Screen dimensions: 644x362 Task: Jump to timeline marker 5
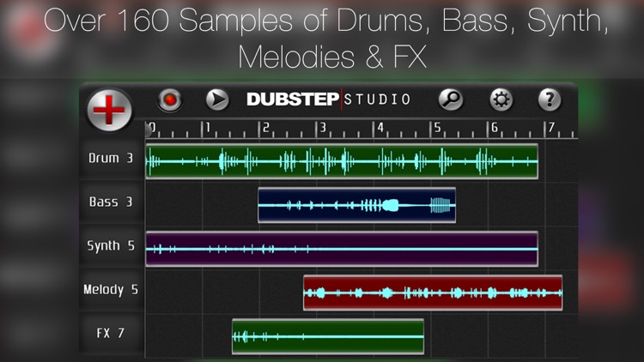pos(437,129)
